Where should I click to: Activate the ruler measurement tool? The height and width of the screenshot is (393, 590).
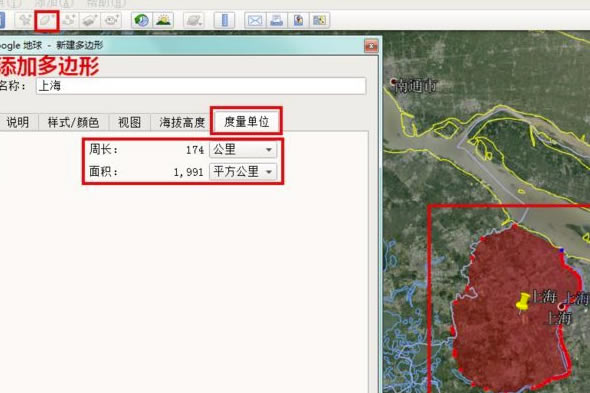224,20
